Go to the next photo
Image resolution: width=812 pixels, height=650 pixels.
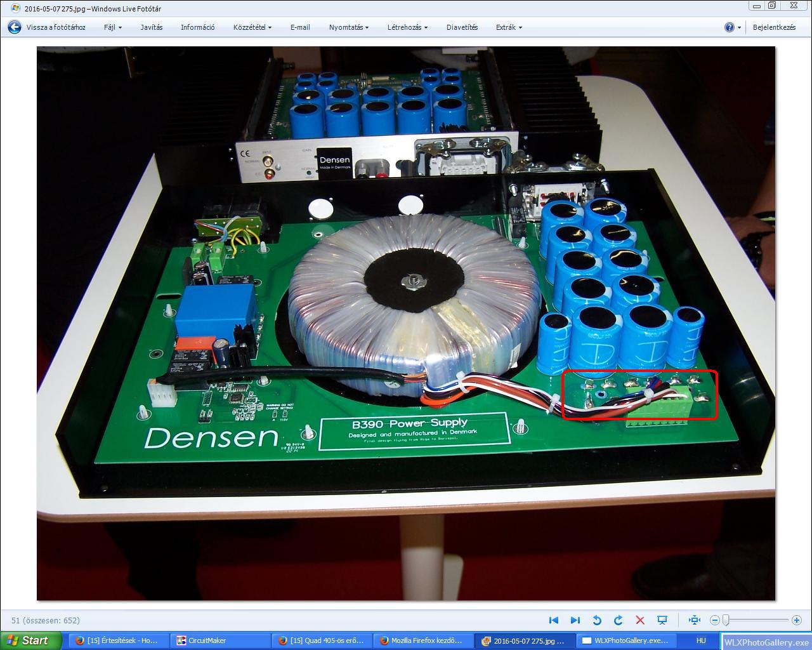[575, 620]
